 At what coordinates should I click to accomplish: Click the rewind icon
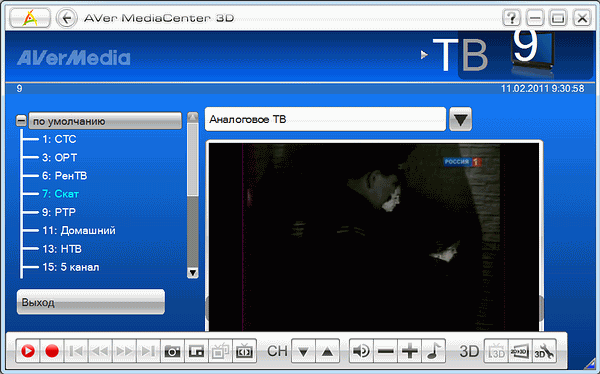point(100,351)
